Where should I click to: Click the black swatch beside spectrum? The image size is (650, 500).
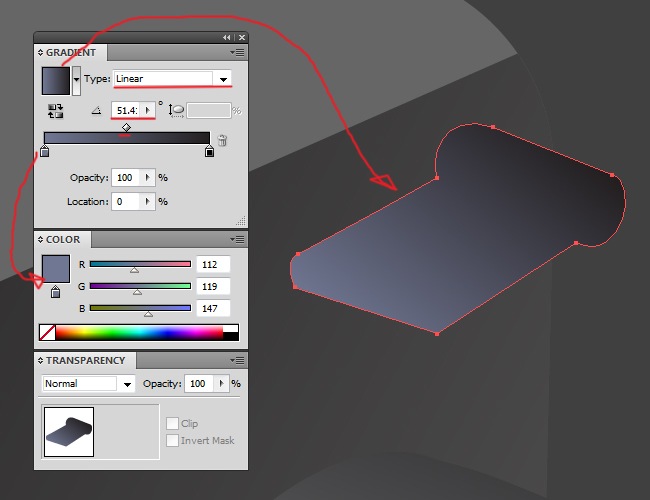pos(231,336)
